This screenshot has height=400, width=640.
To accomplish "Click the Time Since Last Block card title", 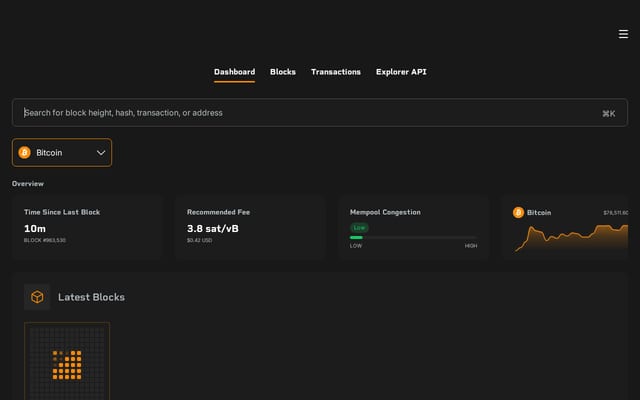I will [x=62, y=212].
